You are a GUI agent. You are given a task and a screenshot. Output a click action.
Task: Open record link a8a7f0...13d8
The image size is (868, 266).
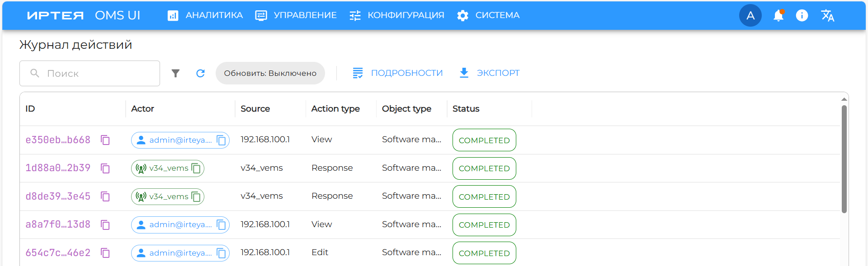pyautogui.click(x=58, y=224)
